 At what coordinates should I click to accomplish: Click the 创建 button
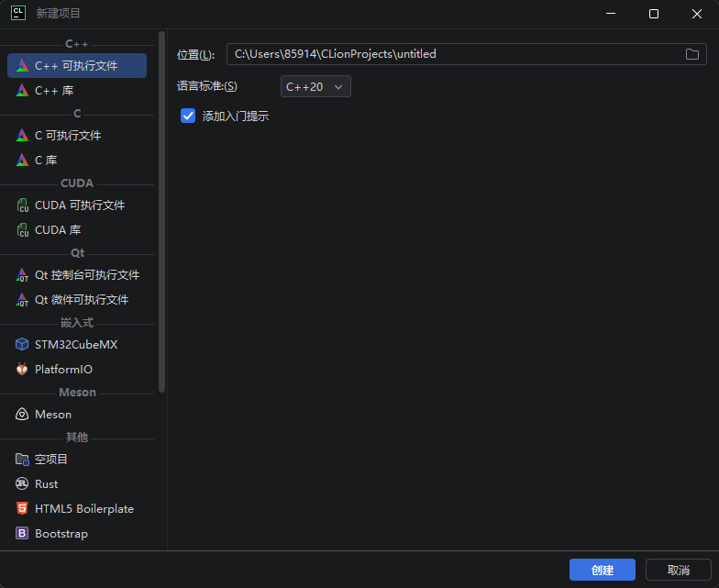[x=602, y=570]
